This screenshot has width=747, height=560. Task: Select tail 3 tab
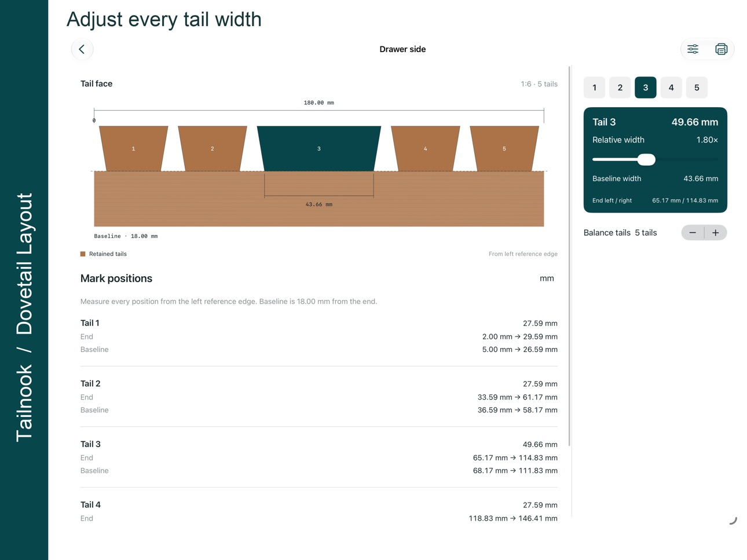pos(646,87)
